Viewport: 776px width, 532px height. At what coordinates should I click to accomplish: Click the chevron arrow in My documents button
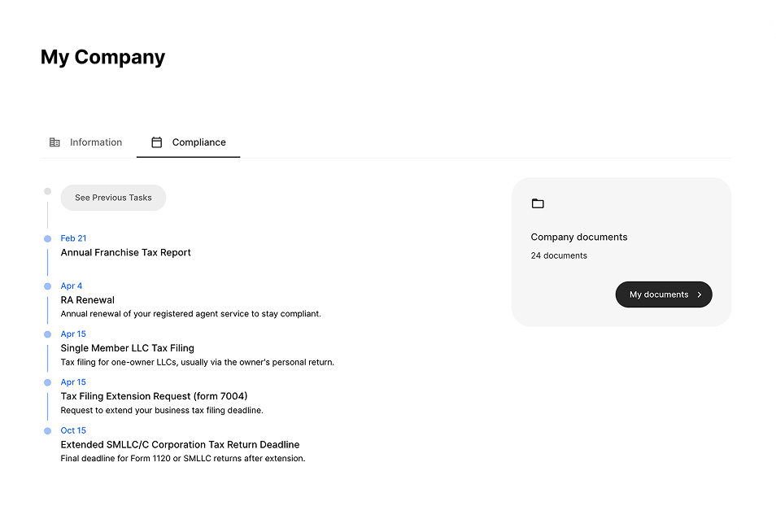pos(700,294)
